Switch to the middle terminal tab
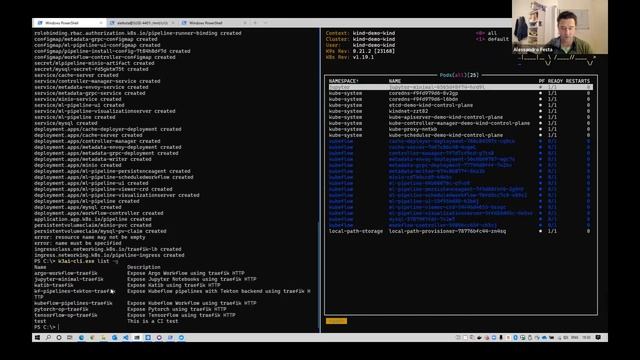The height and width of the screenshot is (360, 640). coord(141,23)
